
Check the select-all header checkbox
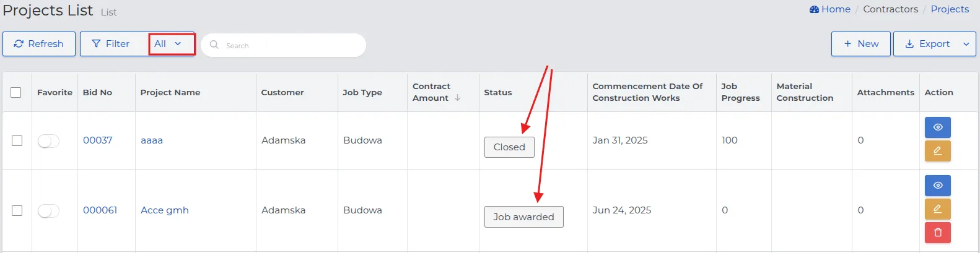(x=16, y=92)
